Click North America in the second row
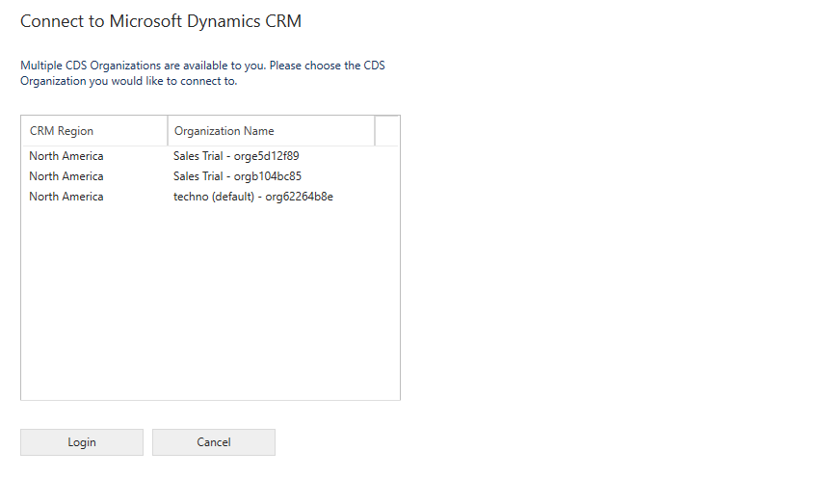 pos(66,176)
